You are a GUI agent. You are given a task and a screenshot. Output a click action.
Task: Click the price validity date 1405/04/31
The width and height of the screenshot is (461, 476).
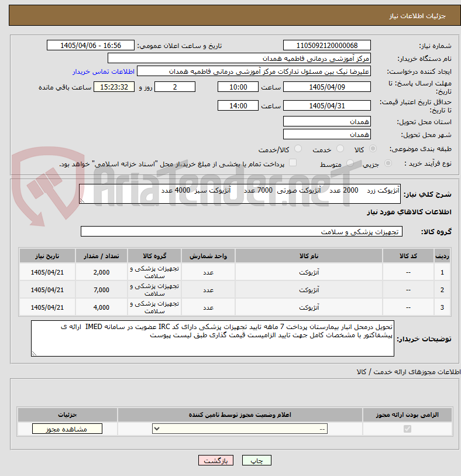pos(326,105)
